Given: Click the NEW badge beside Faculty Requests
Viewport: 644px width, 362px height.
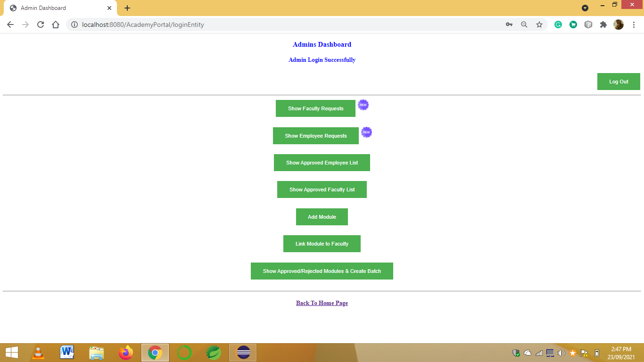Looking at the screenshot, I should point(363,105).
